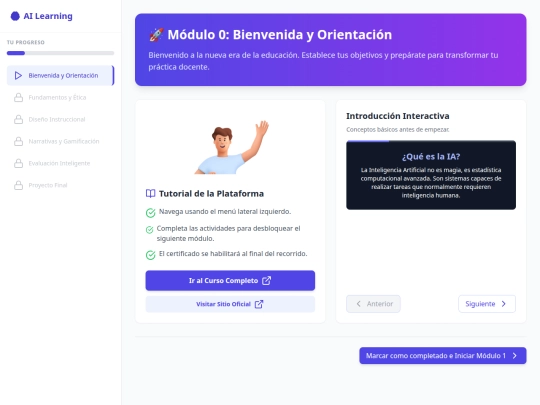Open the Bienvenida y Orientación module
The width and height of the screenshot is (540, 405).
[60, 75]
